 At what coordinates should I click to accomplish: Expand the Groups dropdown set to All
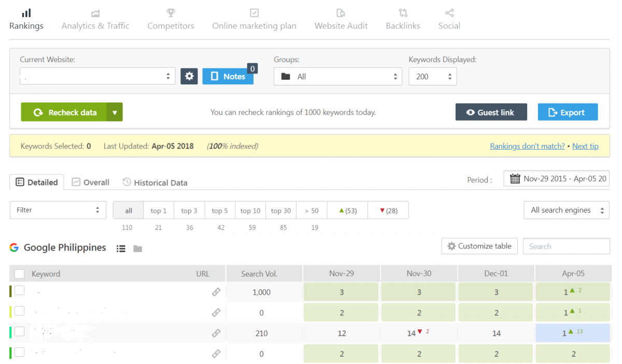[337, 77]
